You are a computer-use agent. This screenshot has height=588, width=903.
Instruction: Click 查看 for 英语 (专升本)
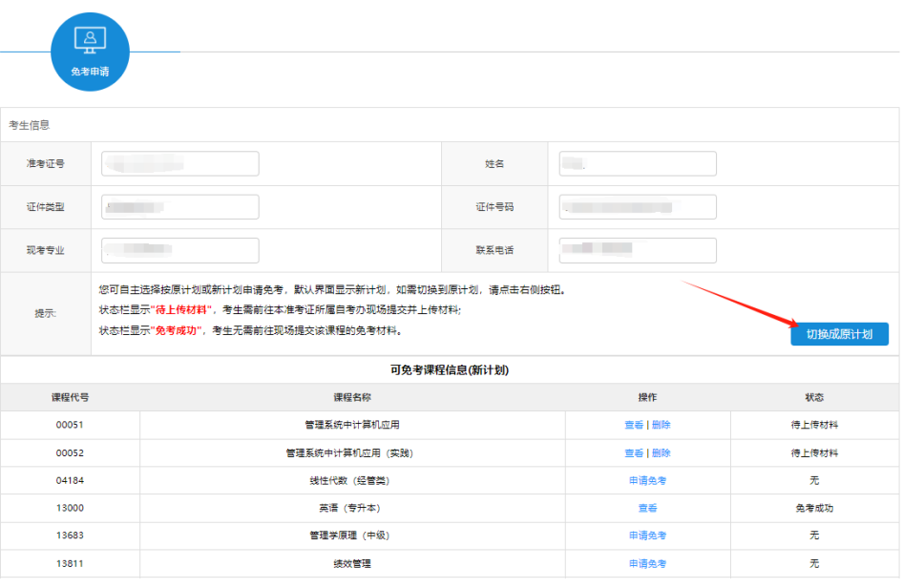(648, 508)
